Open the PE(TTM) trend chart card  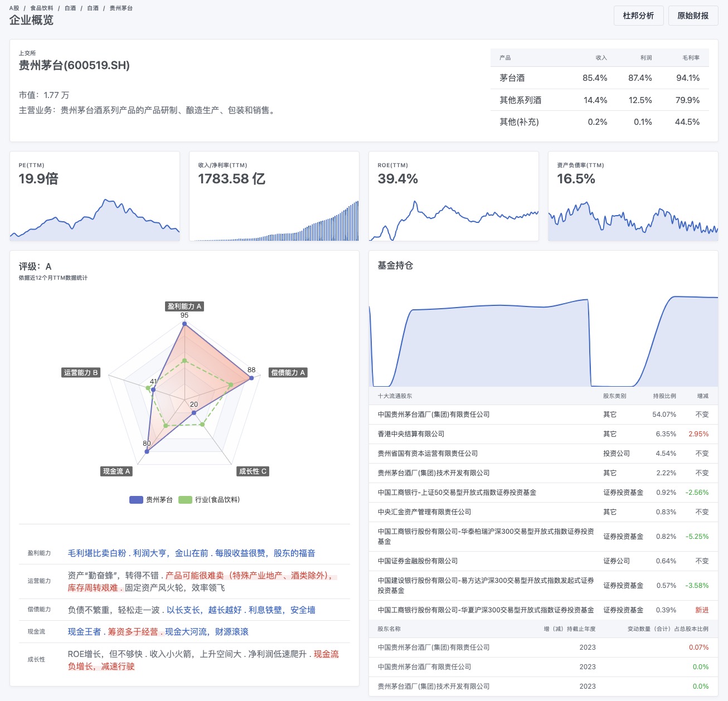[x=95, y=196]
